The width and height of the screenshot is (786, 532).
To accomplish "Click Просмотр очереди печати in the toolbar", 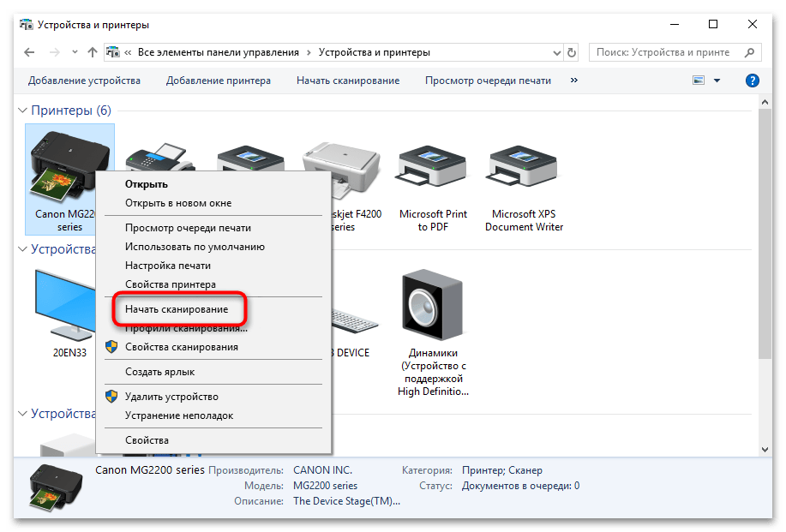I will (x=488, y=81).
